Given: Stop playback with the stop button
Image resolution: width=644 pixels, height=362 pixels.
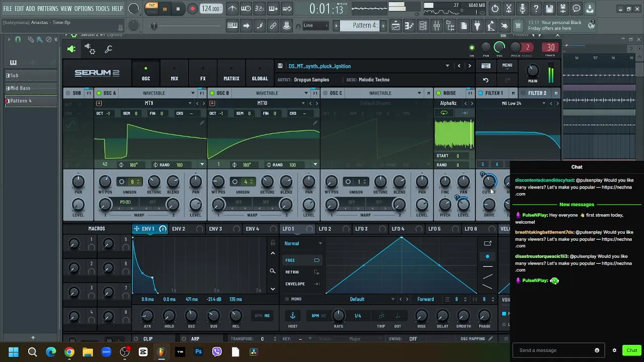Looking at the screenshot, I should 178,9.
